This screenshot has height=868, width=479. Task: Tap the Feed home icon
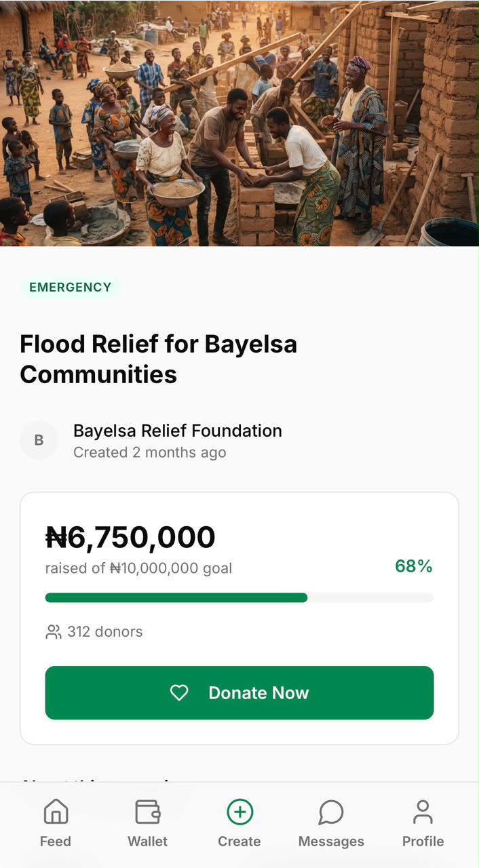pyautogui.click(x=56, y=812)
